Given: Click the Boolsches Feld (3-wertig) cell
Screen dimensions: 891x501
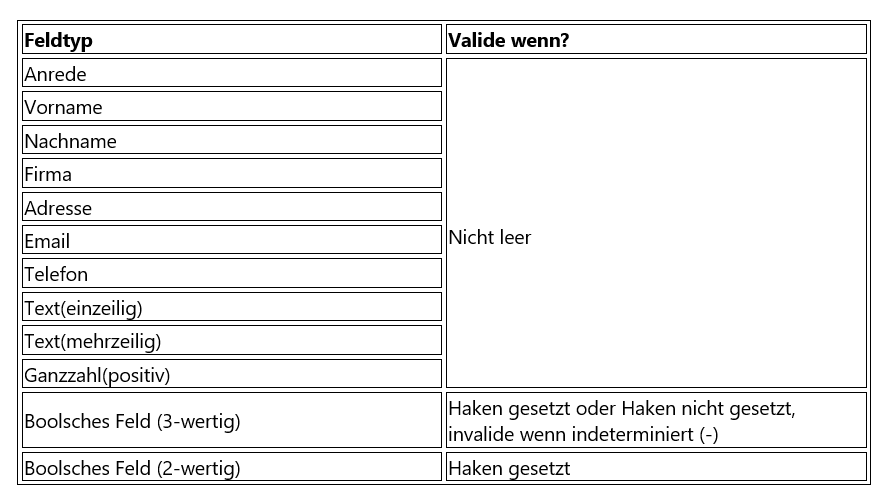Looking at the screenshot, I should tap(231, 421).
